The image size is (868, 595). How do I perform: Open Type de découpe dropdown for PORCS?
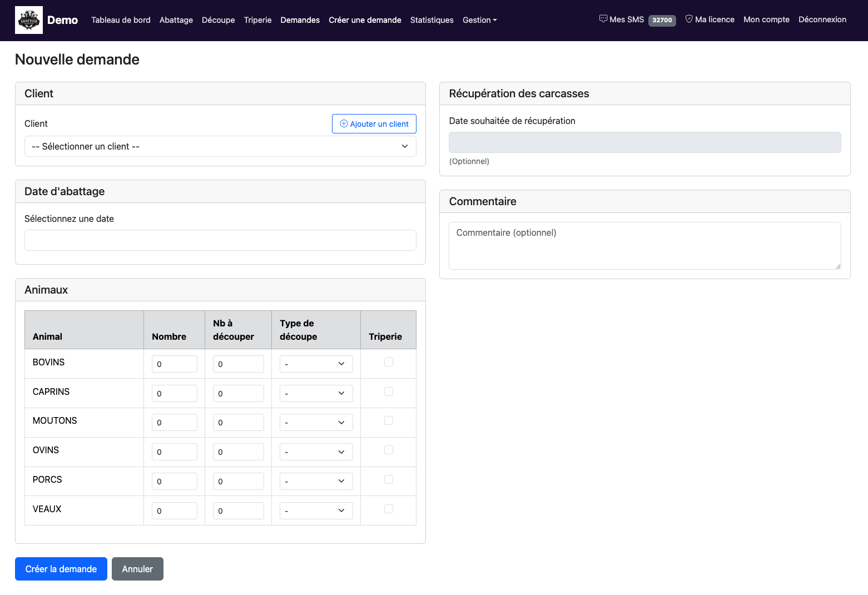point(316,482)
